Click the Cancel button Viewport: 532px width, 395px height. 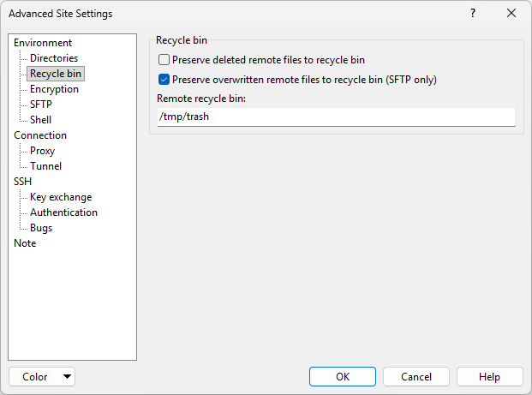tap(416, 377)
